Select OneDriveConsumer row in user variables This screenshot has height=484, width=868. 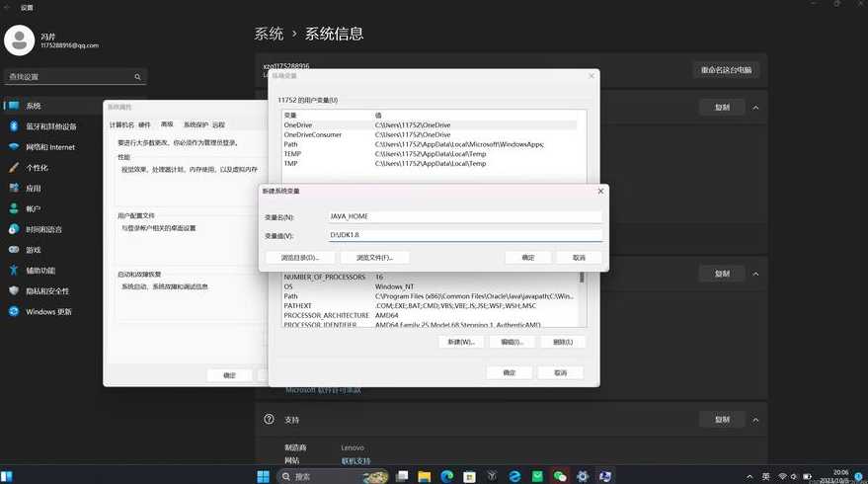[430, 134]
